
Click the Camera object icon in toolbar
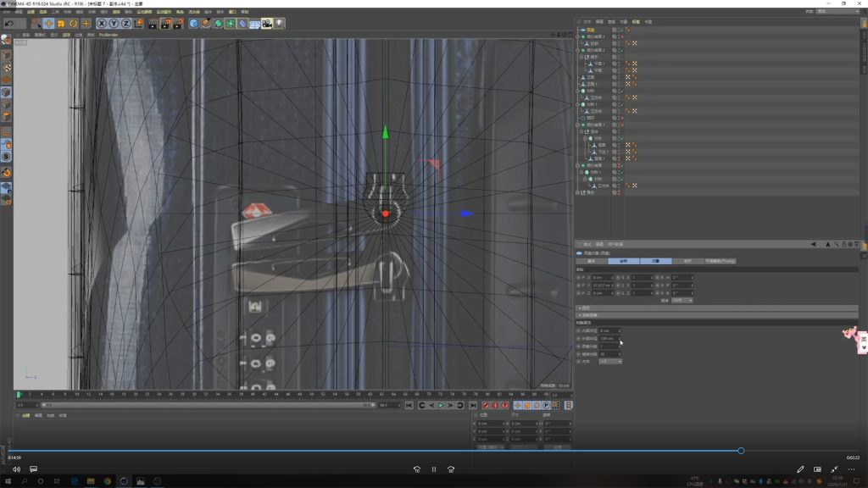click(x=266, y=24)
